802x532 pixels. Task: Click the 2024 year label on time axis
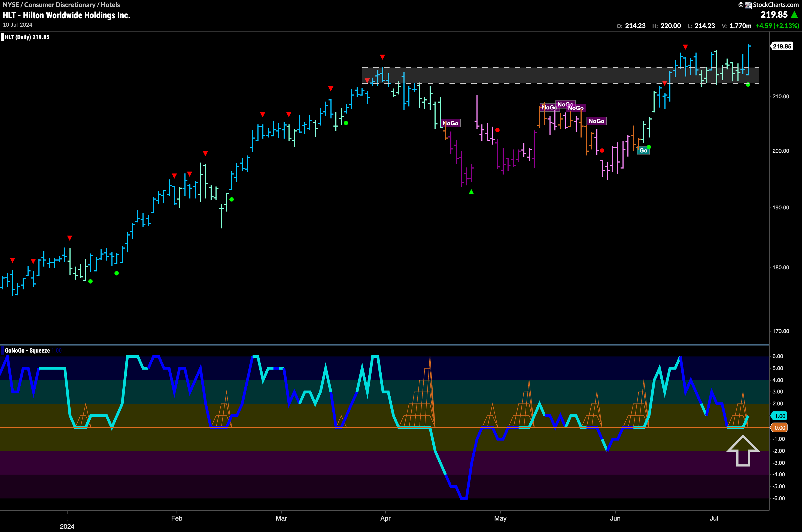pyautogui.click(x=67, y=527)
